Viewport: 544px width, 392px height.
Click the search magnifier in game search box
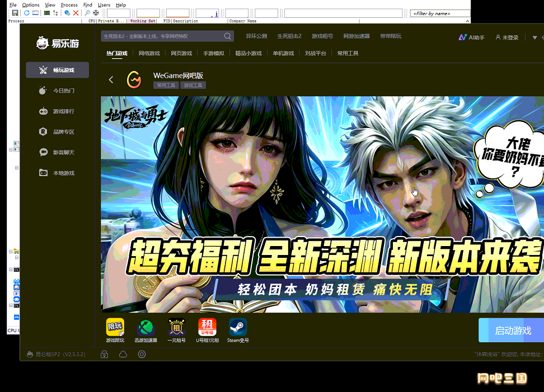pyautogui.click(x=227, y=36)
